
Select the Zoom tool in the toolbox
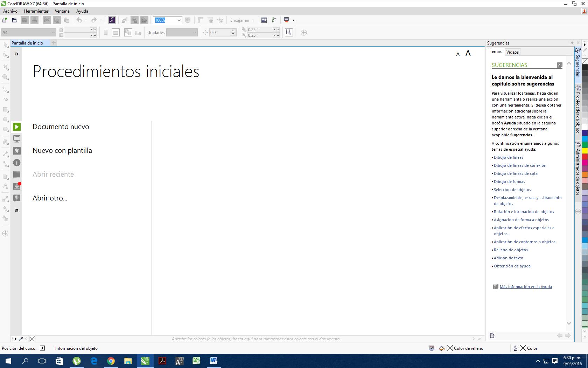[x=5, y=76]
